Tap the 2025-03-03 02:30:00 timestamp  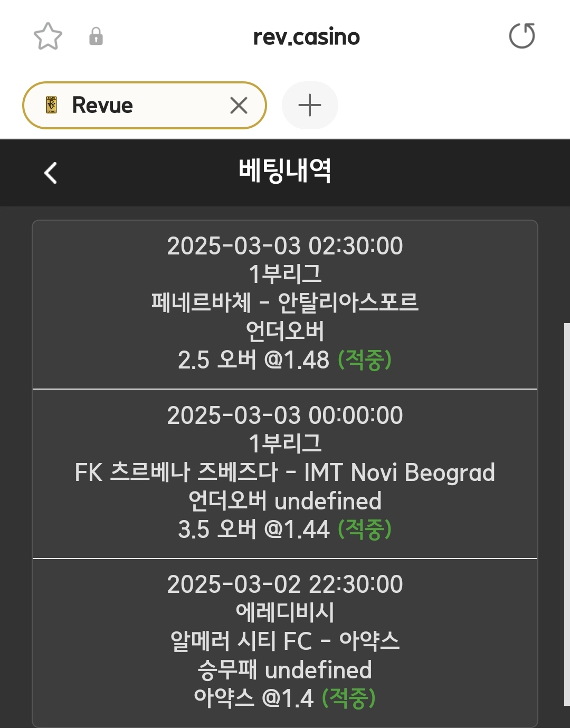pyautogui.click(x=285, y=246)
